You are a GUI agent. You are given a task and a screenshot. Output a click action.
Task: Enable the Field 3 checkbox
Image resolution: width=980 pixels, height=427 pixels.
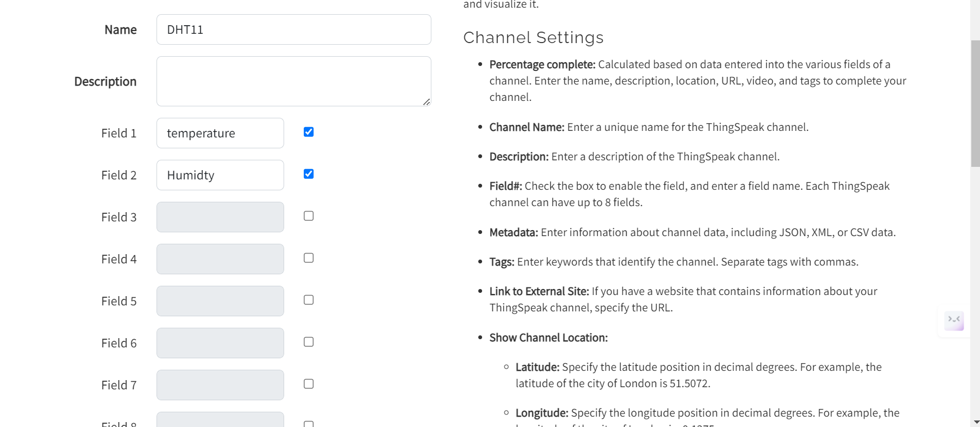(x=309, y=216)
